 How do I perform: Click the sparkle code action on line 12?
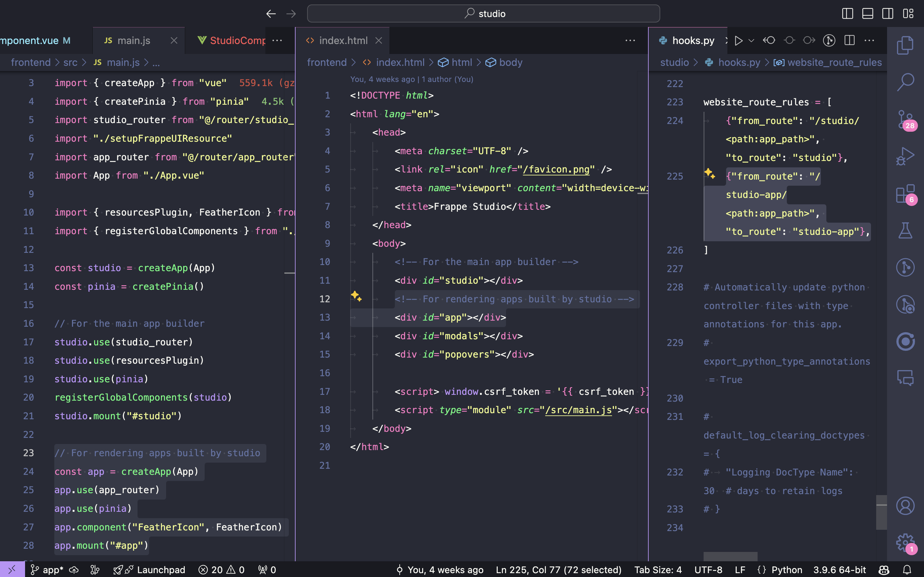tap(356, 296)
